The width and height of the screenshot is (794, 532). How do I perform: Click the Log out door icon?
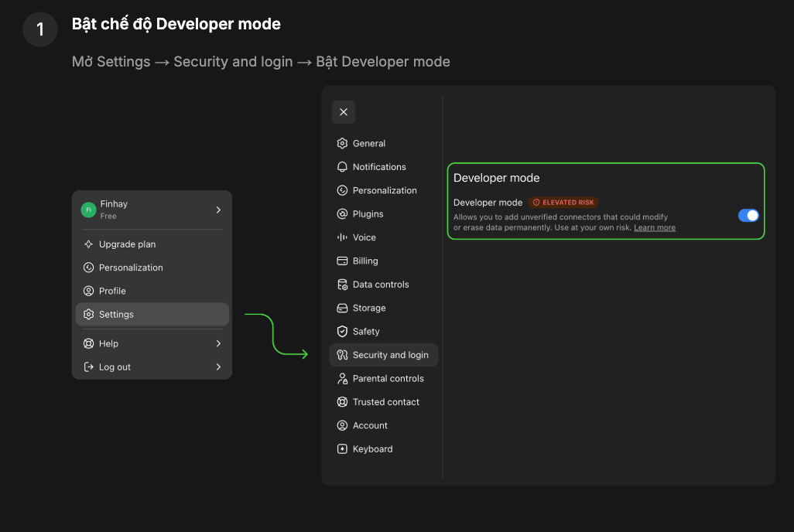pos(89,367)
